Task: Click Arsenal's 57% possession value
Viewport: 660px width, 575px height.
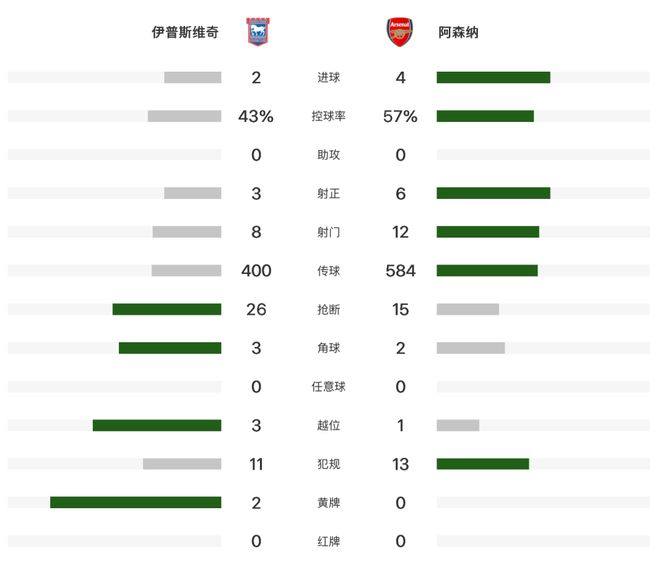Action: 400,116
